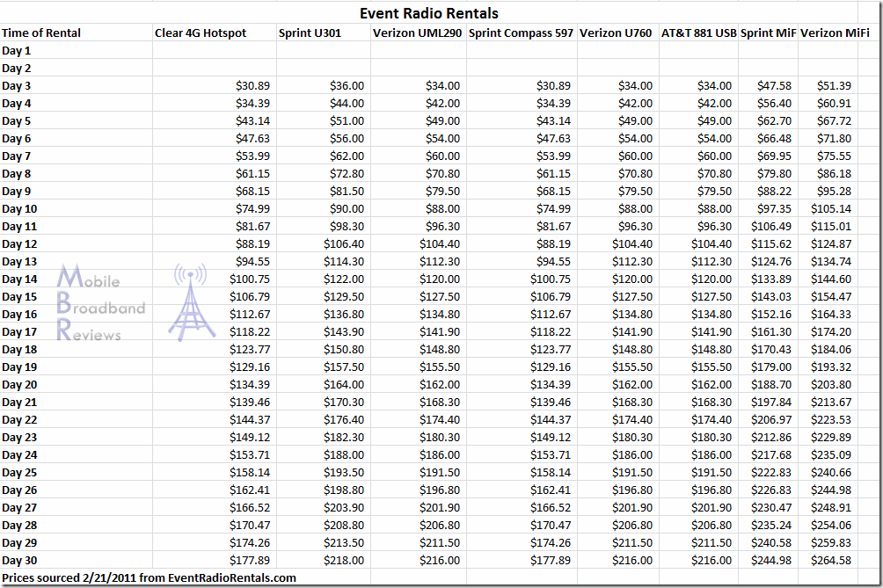The width and height of the screenshot is (883, 588).
Task: Click $149.12 in the Clear 4G Hotspot column
Action: pos(250,437)
